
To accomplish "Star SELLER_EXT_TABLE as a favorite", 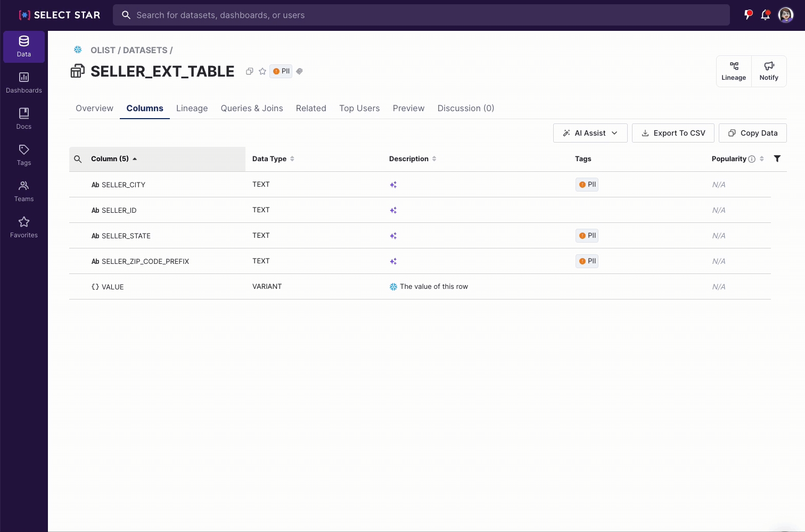I will [x=262, y=71].
